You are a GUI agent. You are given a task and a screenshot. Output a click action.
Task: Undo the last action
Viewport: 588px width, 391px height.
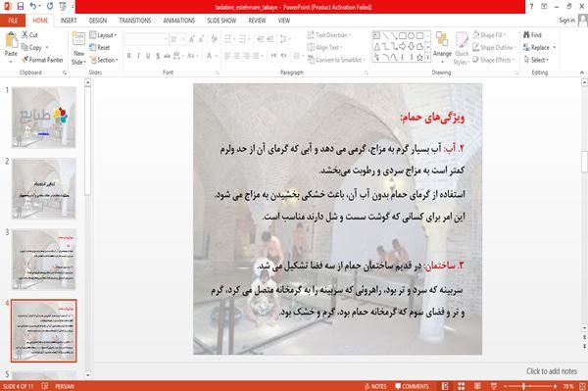pos(33,7)
